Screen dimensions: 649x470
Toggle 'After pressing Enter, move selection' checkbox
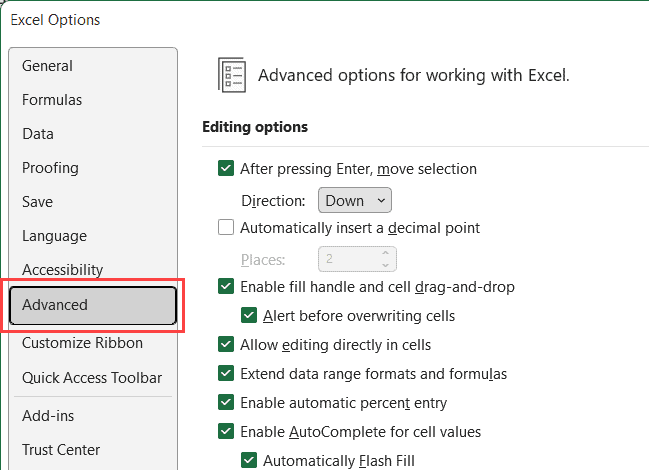coord(226,169)
